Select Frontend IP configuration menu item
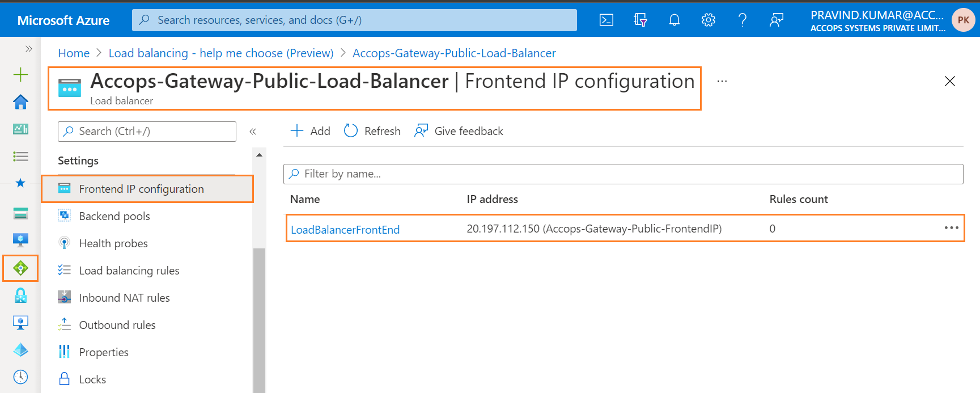The width and height of the screenshot is (980, 393). [147, 189]
